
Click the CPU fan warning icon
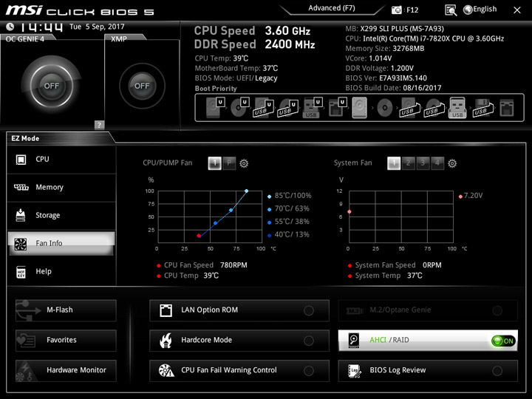tap(166, 370)
